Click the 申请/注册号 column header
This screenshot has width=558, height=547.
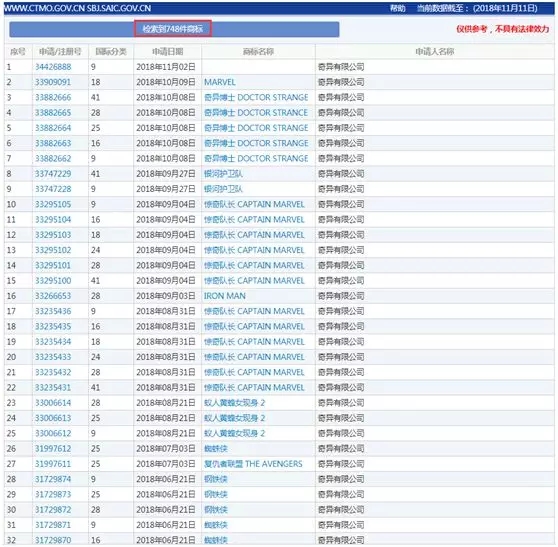[x=60, y=52]
